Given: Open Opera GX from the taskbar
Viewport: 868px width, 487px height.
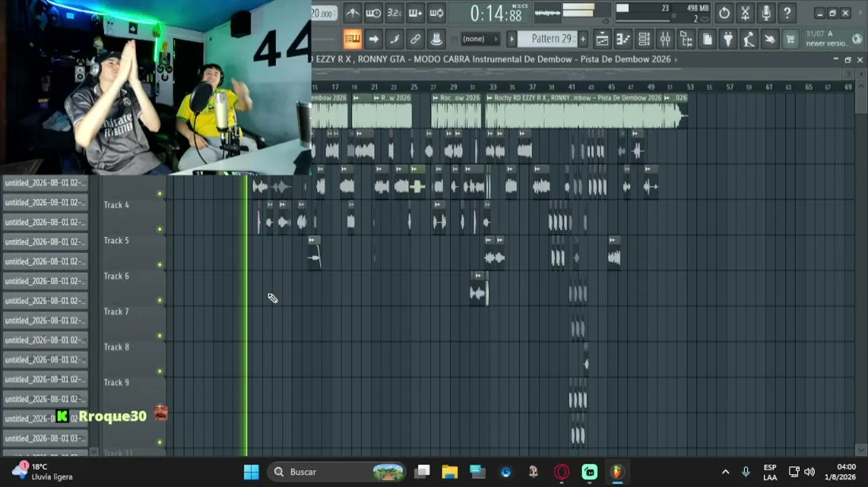Looking at the screenshot, I should click(x=562, y=472).
